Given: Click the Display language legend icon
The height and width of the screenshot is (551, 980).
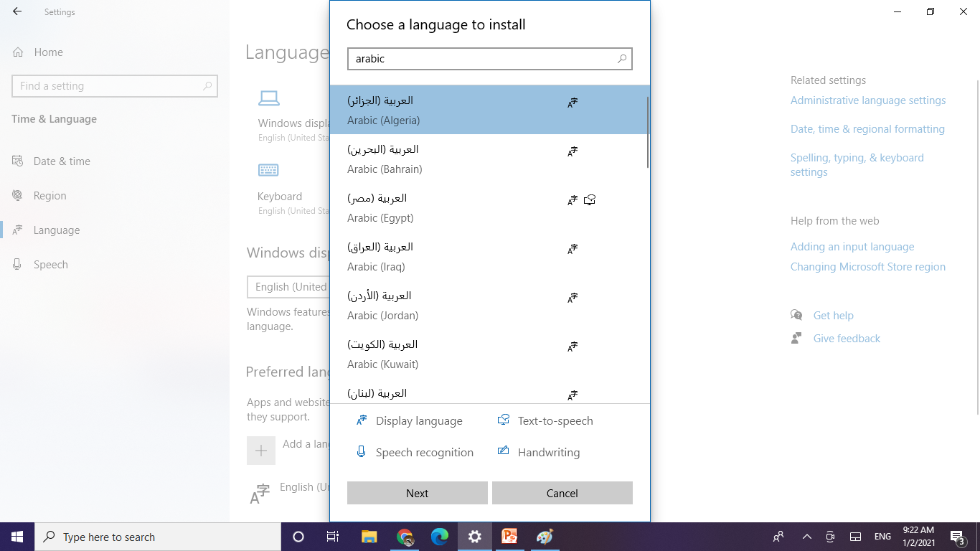Looking at the screenshot, I should [361, 420].
